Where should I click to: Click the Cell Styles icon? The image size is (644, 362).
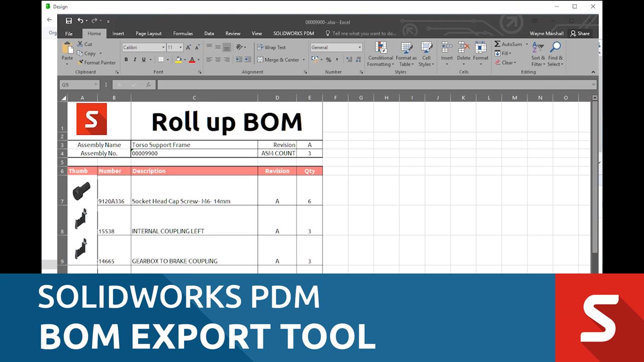(x=426, y=54)
